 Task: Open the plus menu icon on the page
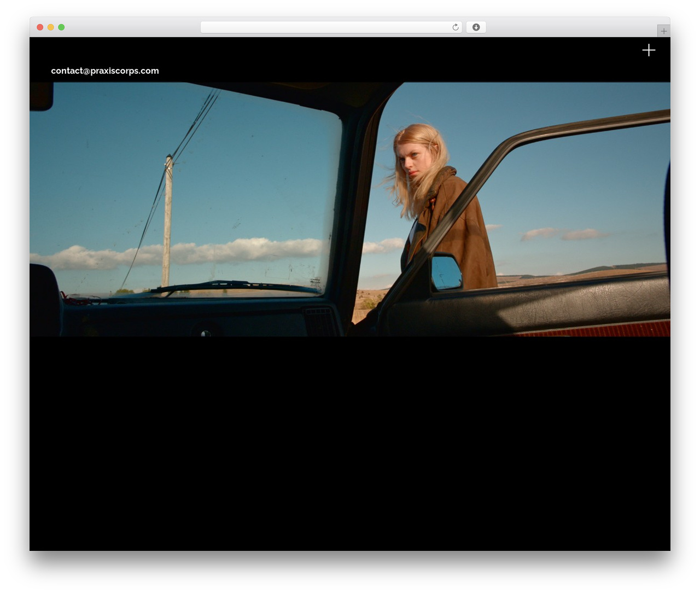point(649,50)
